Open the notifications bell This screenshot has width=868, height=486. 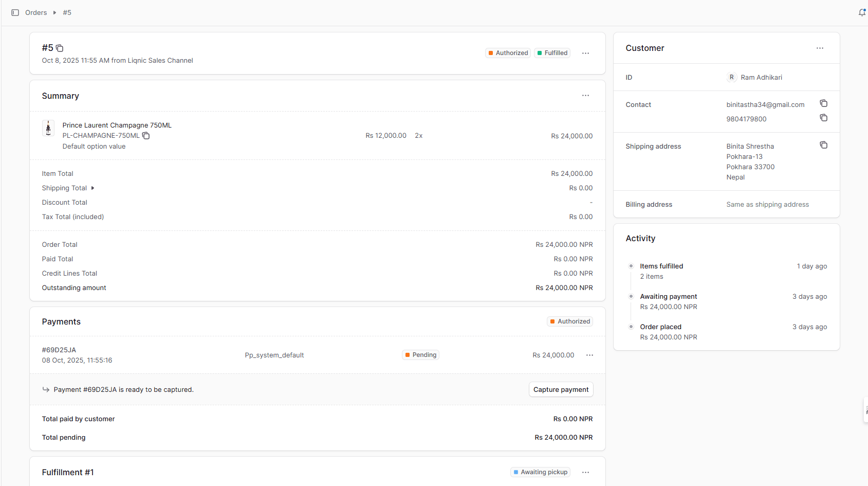(861, 12)
